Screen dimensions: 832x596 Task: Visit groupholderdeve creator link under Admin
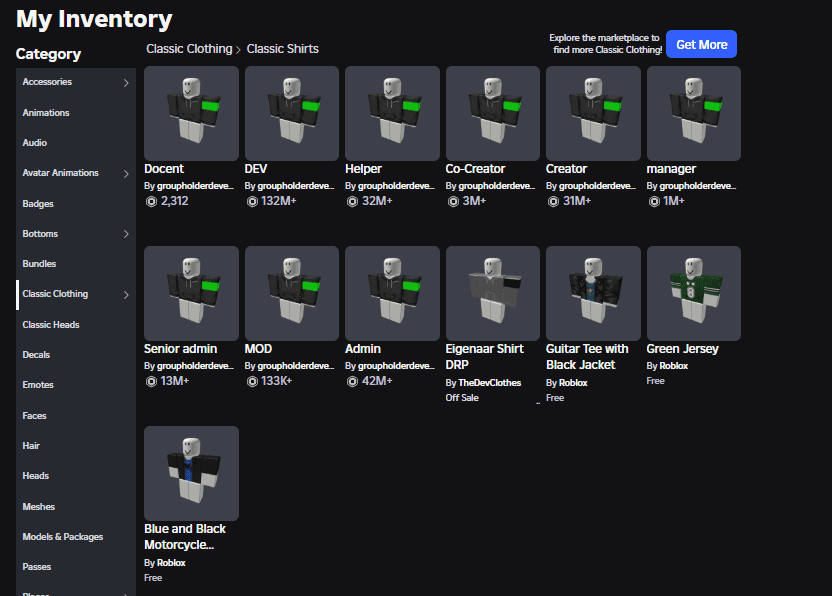(396, 366)
